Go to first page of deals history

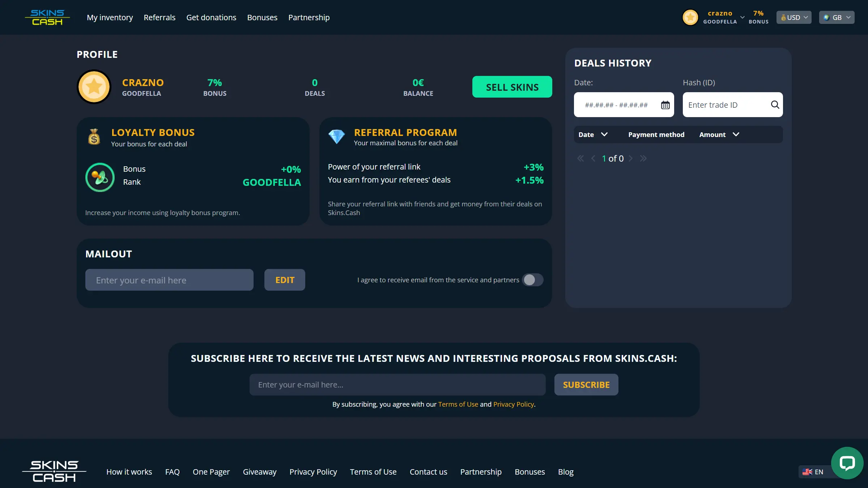tap(580, 158)
